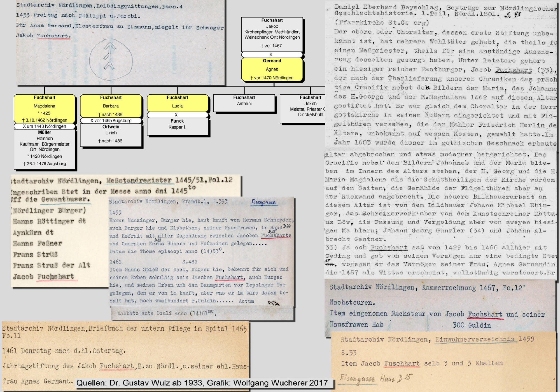Click the 'X vor 1465 Augsburg' marriage label
The height and width of the screenshot is (392, 560).
(x=111, y=121)
